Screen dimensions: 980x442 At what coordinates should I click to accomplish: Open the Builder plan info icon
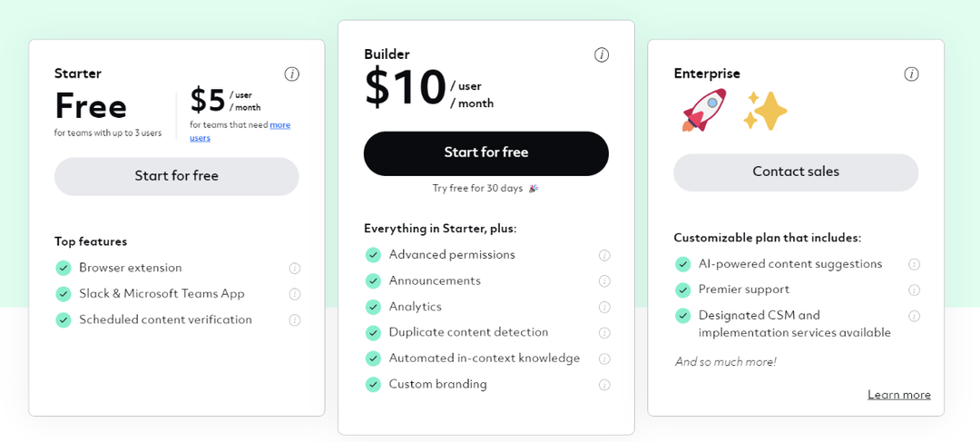click(x=602, y=54)
